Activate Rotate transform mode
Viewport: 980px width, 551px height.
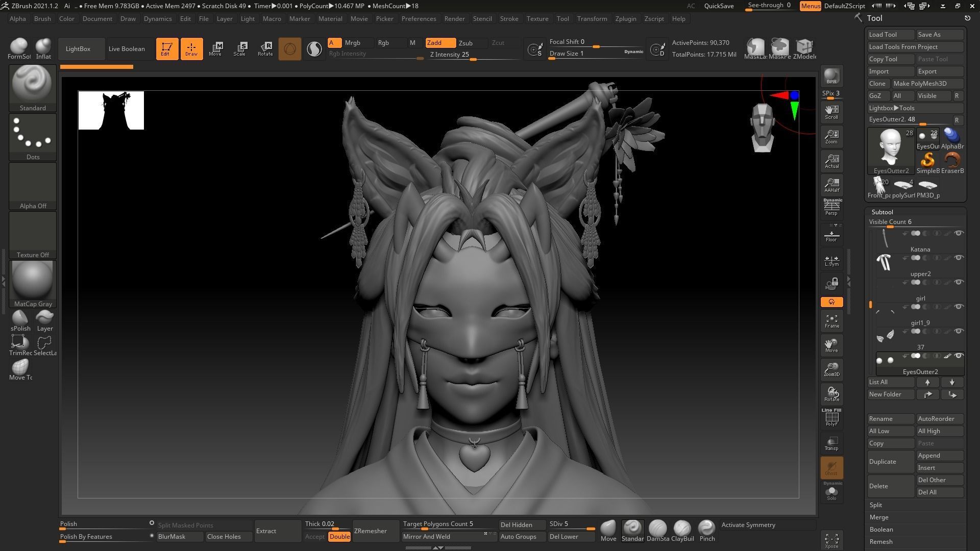tap(265, 48)
